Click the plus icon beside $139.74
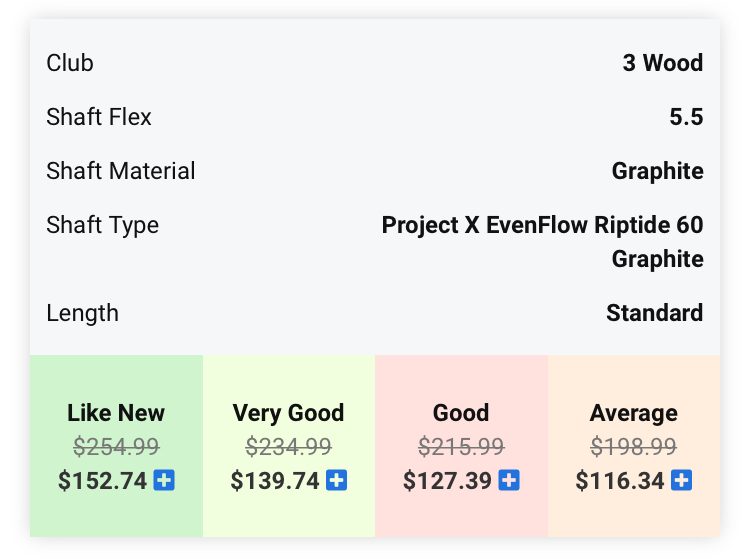The width and height of the screenshot is (750, 558). 337,481
